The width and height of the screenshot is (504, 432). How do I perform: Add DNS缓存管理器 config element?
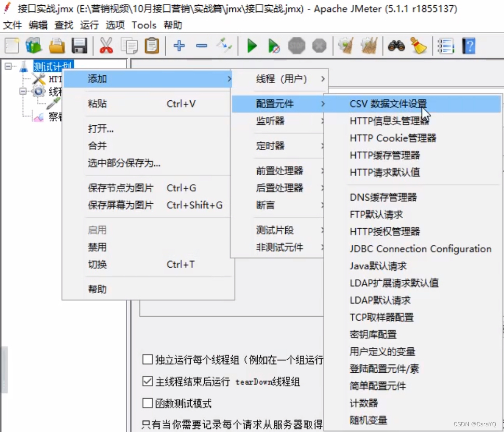(x=413, y=197)
